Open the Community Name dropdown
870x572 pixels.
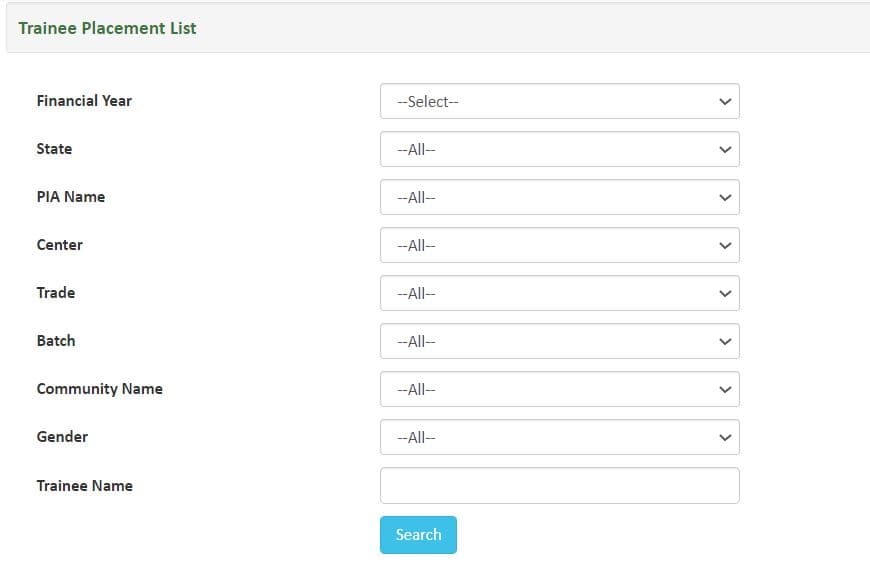pyautogui.click(x=559, y=389)
